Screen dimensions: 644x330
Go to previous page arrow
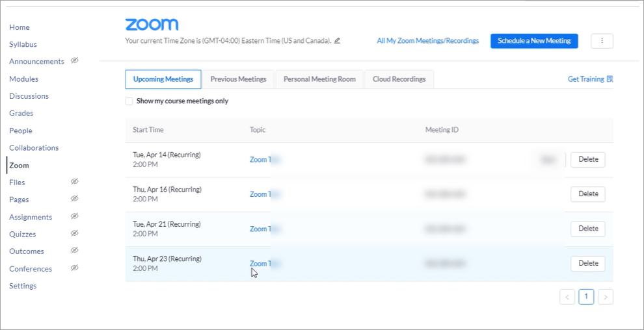[x=567, y=297]
